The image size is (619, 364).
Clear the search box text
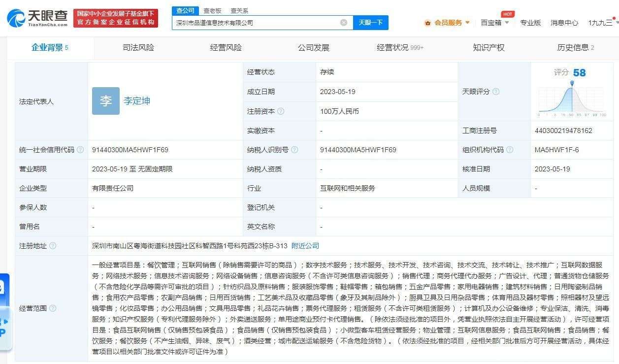click(344, 23)
